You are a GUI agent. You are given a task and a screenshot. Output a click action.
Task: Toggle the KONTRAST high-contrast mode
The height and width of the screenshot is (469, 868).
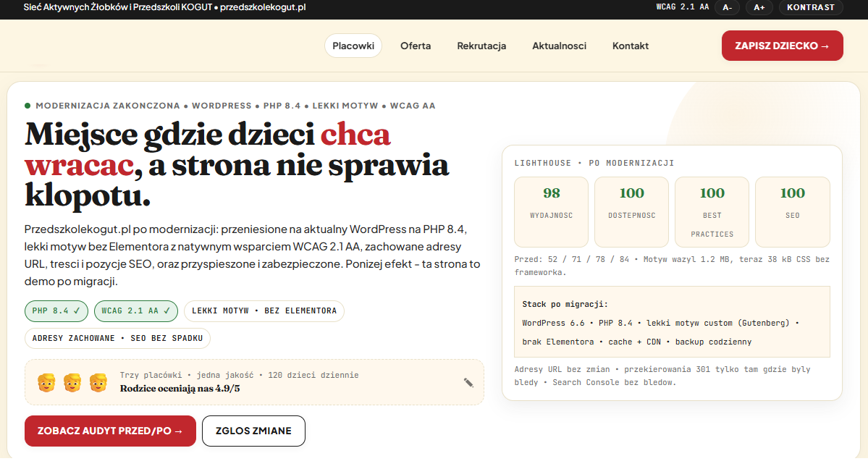tap(810, 7)
